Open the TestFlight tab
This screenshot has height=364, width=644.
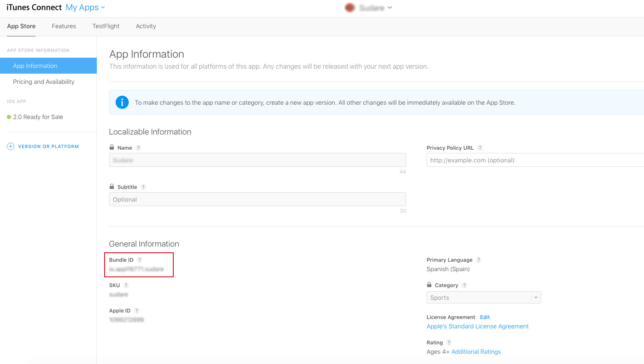pos(106,26)
